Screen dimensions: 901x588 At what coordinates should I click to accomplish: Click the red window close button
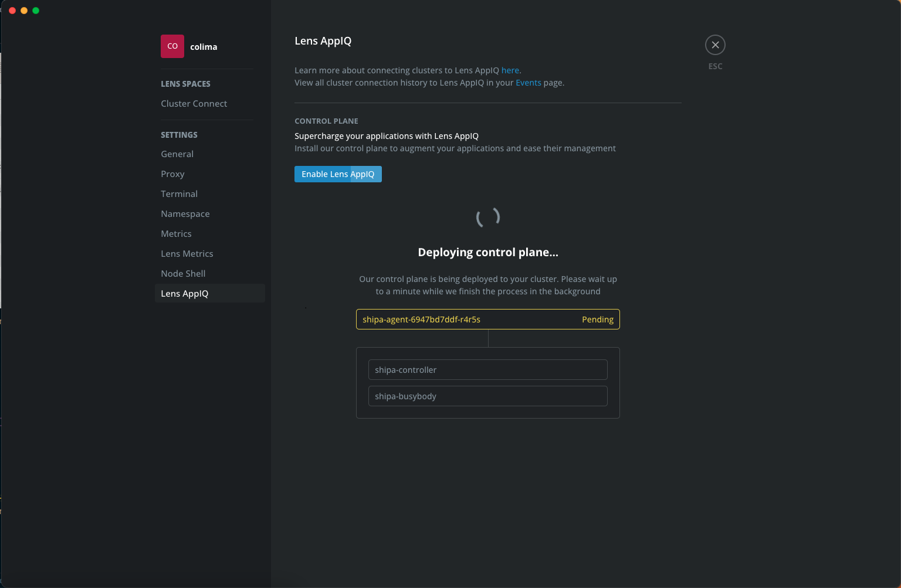pyautogui.click(x=12, y=11)
